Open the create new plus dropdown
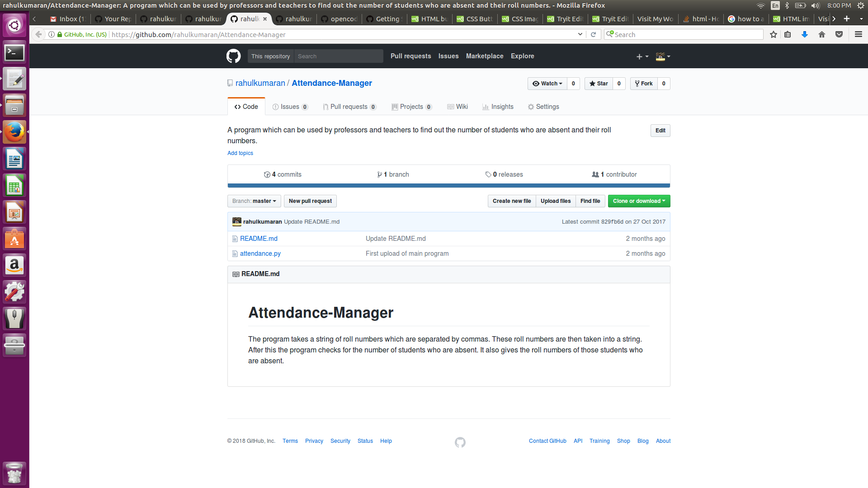This screenshot has height=488, width=868. pos(642,56)
